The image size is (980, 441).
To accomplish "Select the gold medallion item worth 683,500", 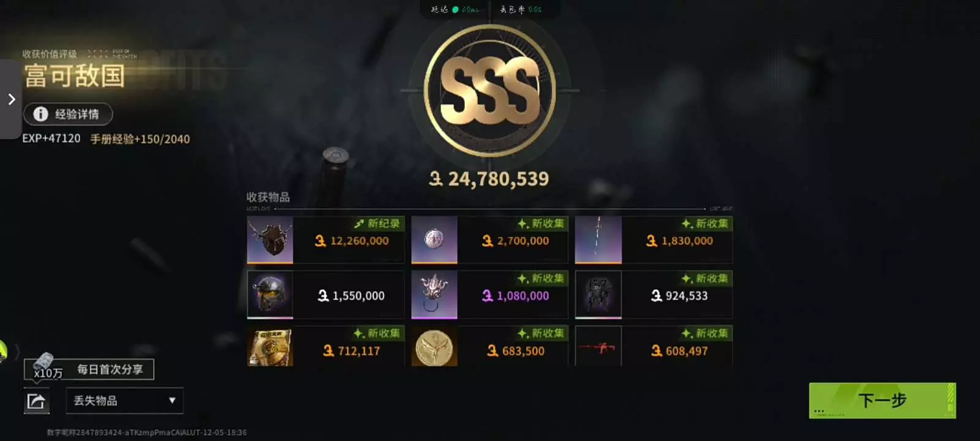I will tap(489, 346).
